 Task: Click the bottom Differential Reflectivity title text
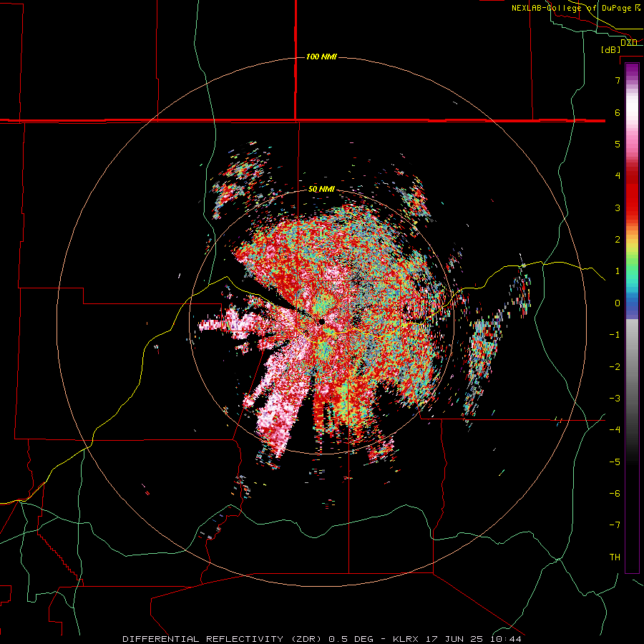pos(322,639)
